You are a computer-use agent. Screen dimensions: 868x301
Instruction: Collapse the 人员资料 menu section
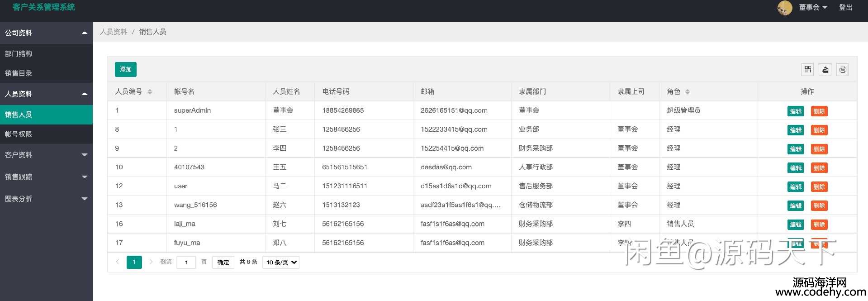click(46, 94)
